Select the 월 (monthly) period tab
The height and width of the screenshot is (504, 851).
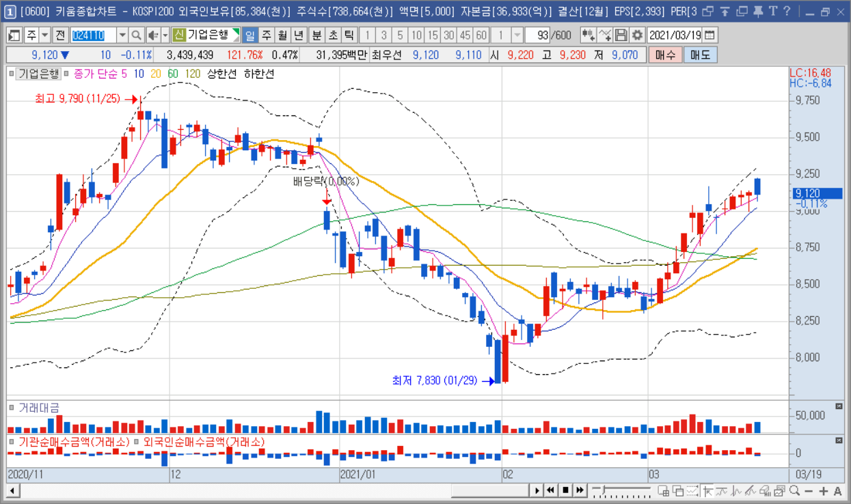[x=282, y=35]
